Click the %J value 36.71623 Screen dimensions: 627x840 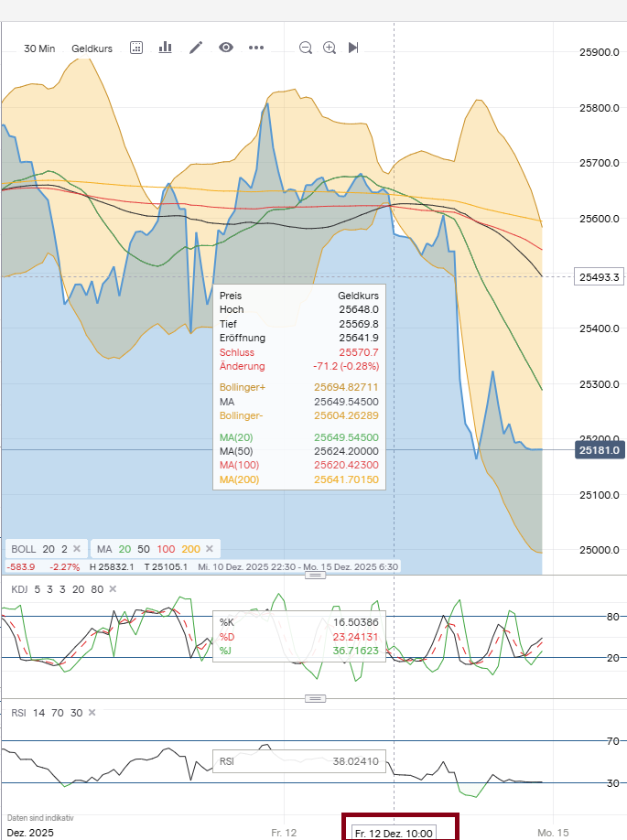click(356, 651)
